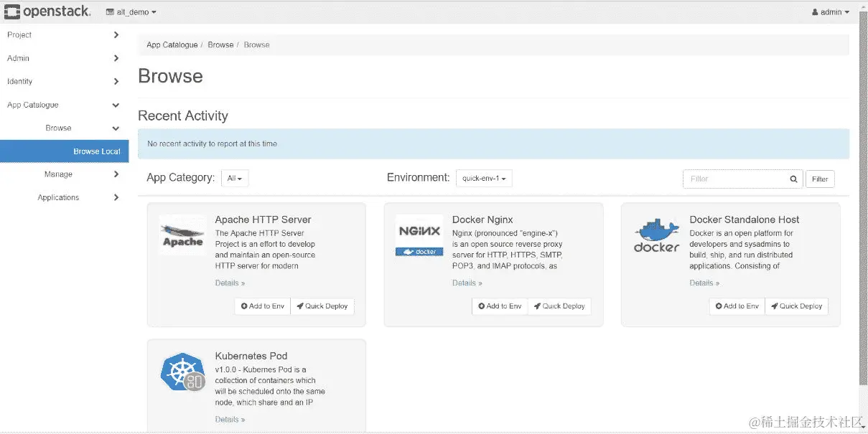
Task: Expand the Project menu chevron
Action: (x=116, y=34)
